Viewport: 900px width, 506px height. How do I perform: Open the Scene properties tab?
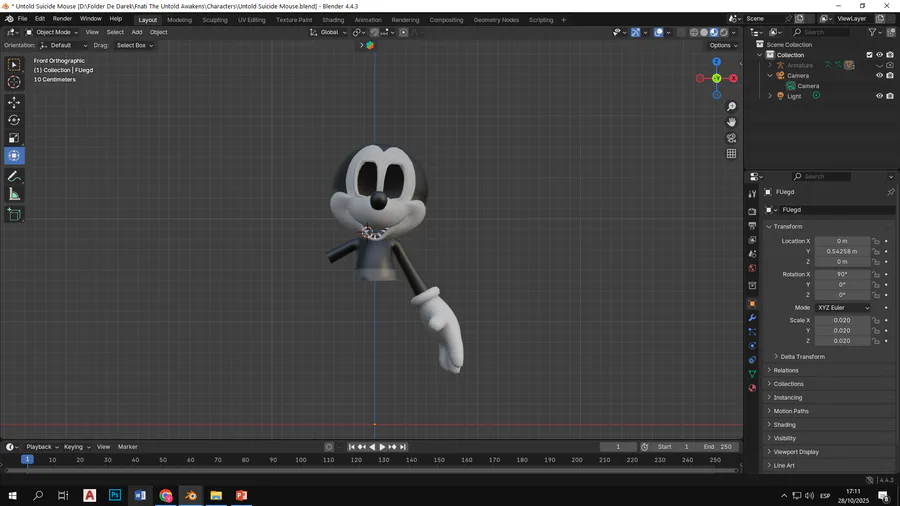[x=752, y=254]
